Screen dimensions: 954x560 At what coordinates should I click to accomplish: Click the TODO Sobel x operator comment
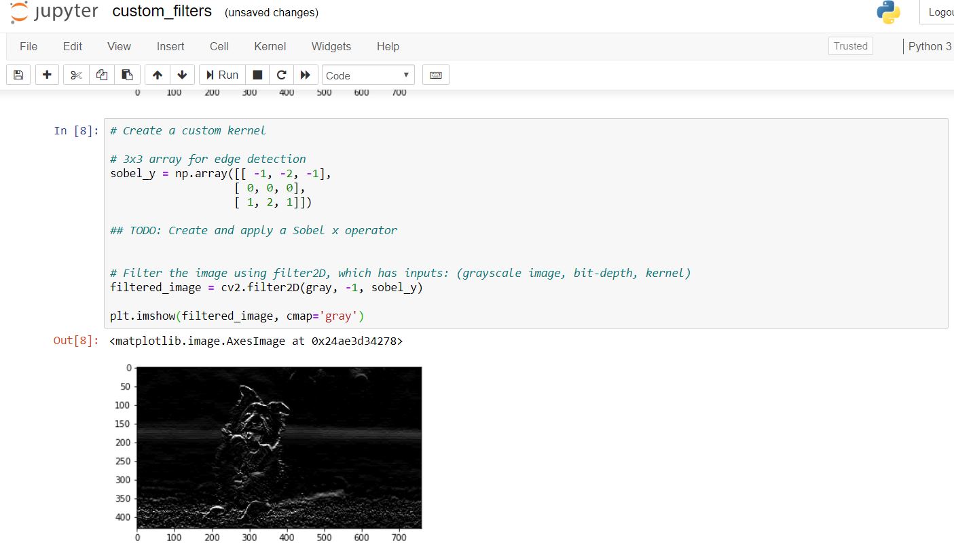point(254,230)
